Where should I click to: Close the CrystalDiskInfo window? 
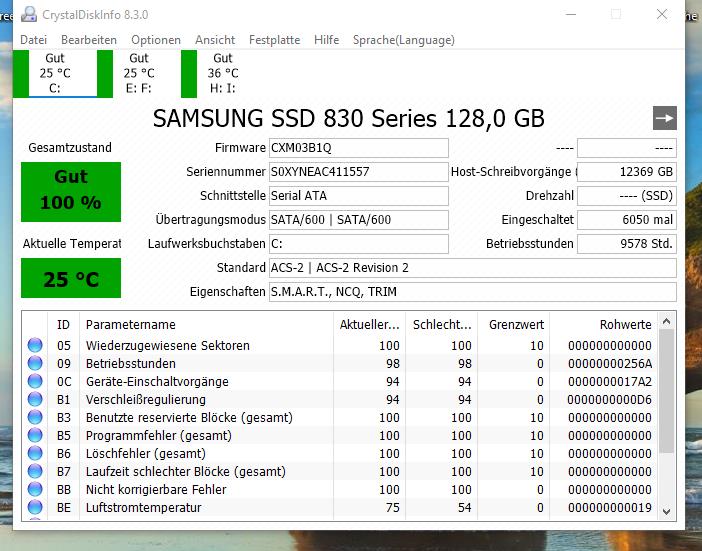pyautogui.click(x=662, y=14)
